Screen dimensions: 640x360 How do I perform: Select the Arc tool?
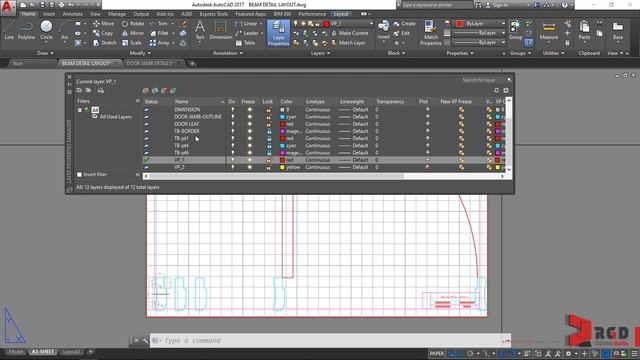click(64, 31)
